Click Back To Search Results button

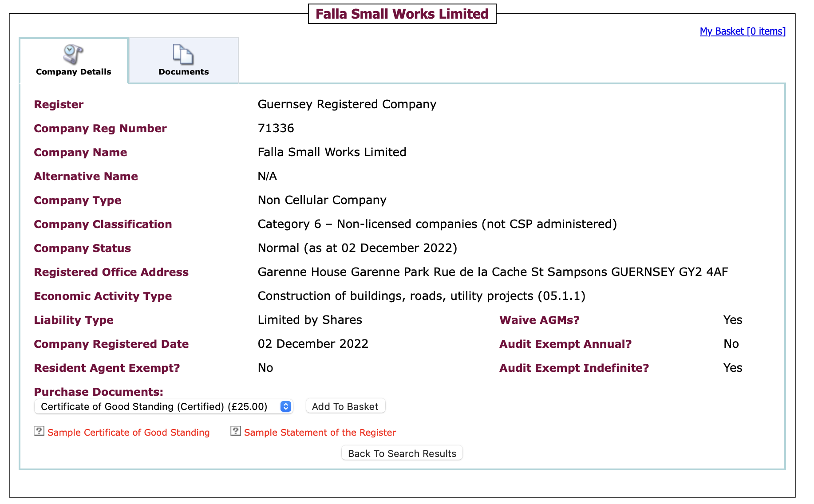tap(402, 453)
